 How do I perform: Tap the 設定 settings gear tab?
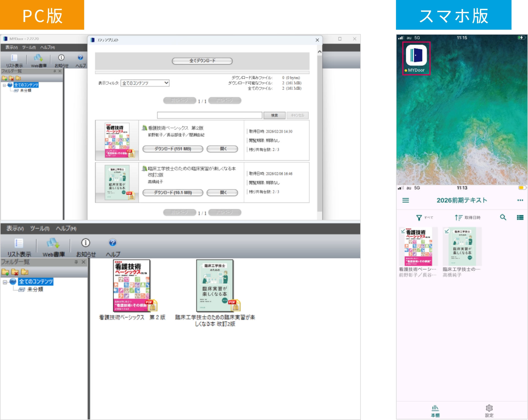pos(489,411)
